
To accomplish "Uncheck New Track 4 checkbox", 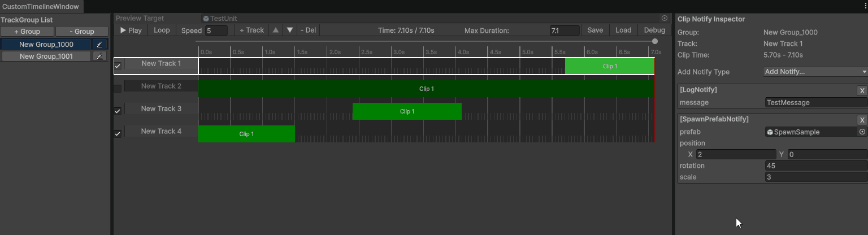I will click(118, 134).
